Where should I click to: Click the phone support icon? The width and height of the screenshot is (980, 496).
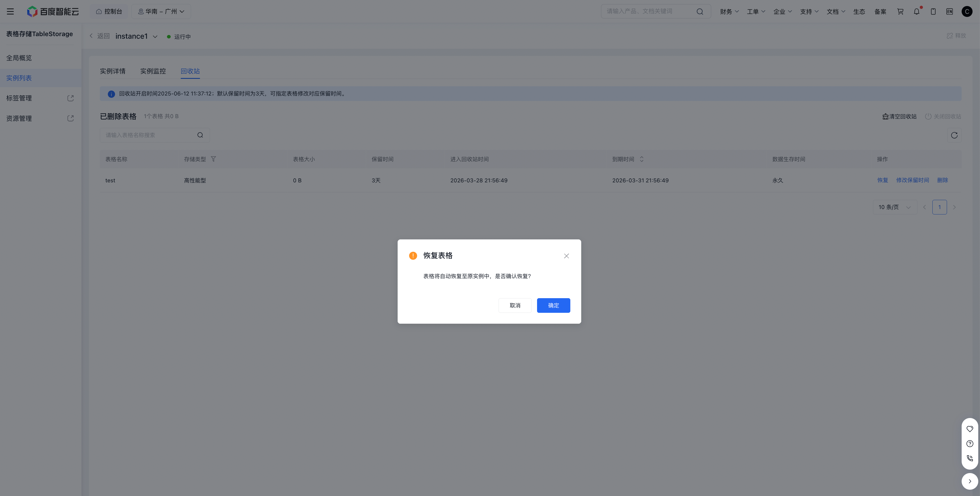(970, 458)
